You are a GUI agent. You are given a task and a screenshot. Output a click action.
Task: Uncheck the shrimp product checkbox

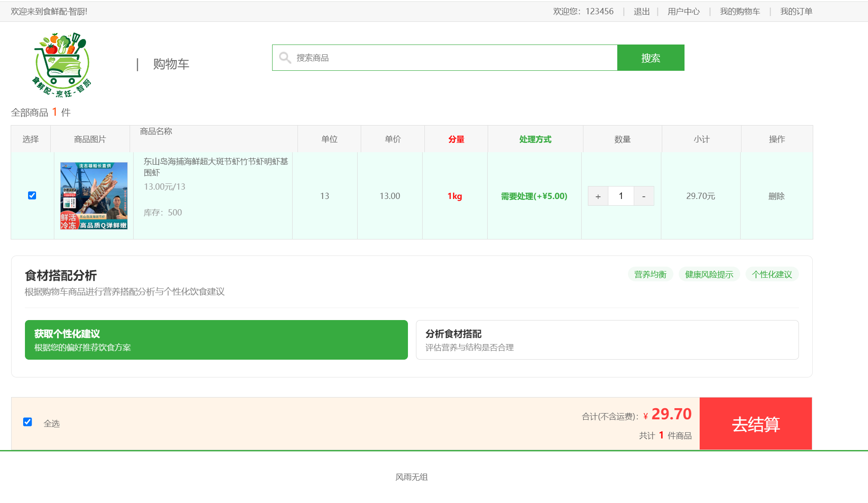(32, 195)
